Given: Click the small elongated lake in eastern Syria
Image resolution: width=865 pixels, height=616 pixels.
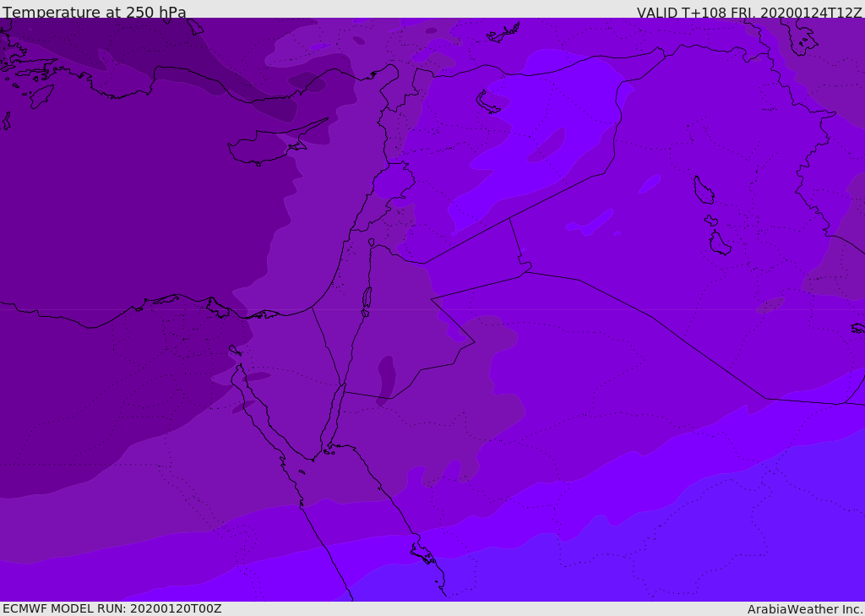Looking at the screenshot, I should (x=487, y=103).
